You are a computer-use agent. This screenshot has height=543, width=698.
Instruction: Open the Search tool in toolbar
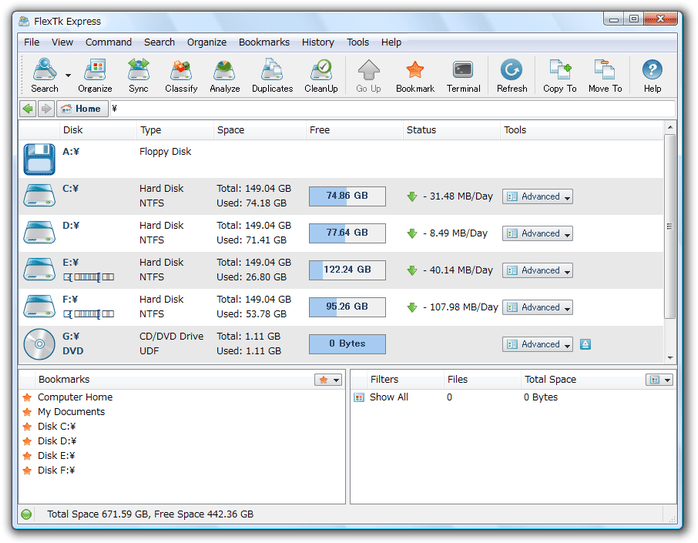click(x=44, y=76)
